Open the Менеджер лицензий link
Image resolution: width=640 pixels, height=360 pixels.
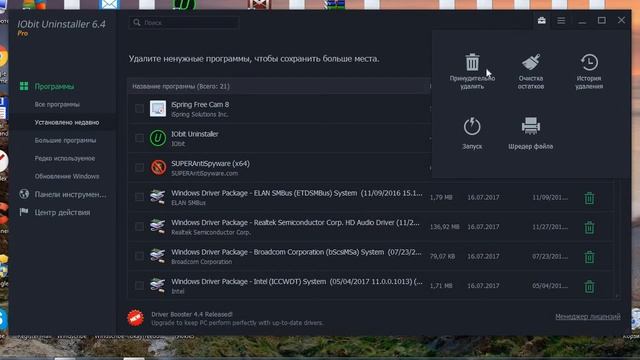[588, 316]
